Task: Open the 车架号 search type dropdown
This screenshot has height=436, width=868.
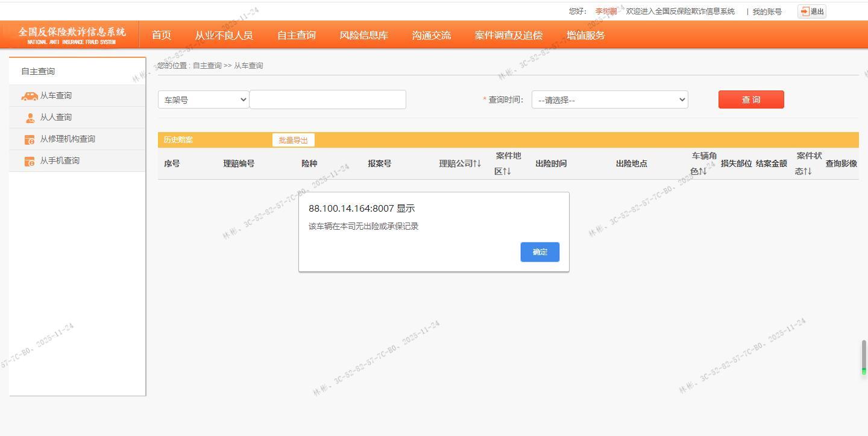Action: pyautogui.click(x=204, y=100)
